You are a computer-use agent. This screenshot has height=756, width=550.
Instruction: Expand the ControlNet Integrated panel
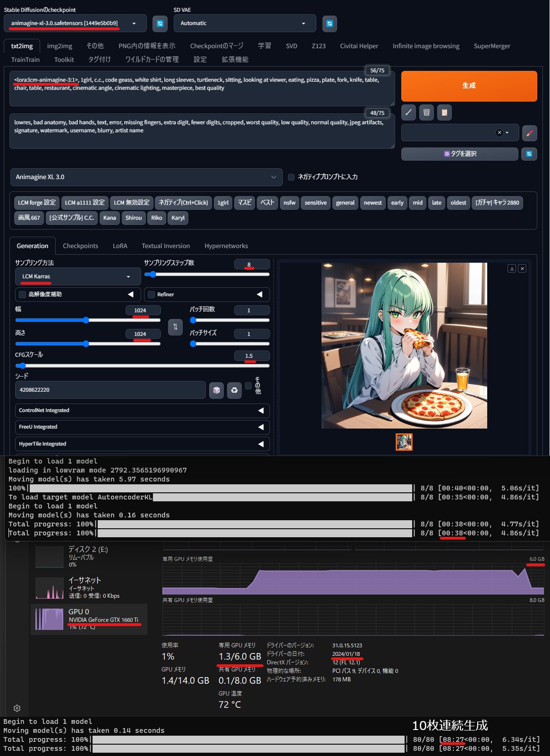pos(143,411)
